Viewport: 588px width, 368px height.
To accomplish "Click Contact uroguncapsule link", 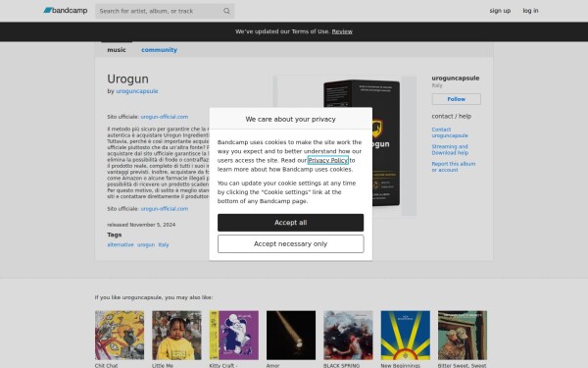I will point(450,132).
